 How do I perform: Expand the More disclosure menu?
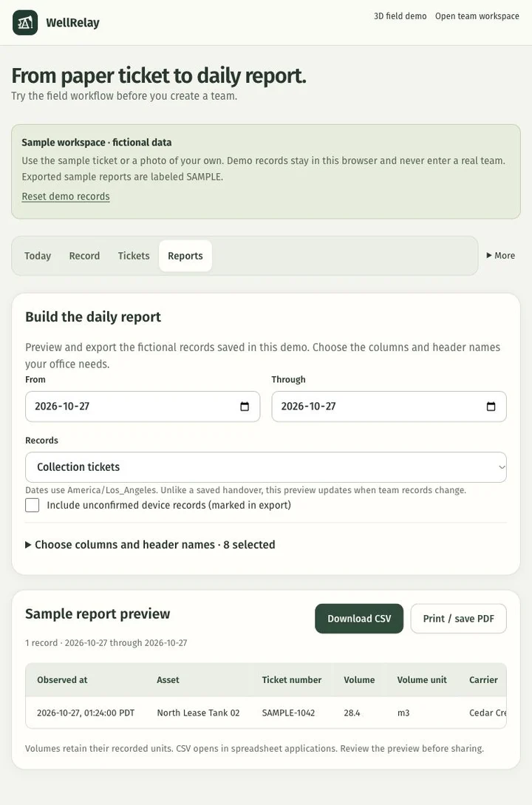501,256
